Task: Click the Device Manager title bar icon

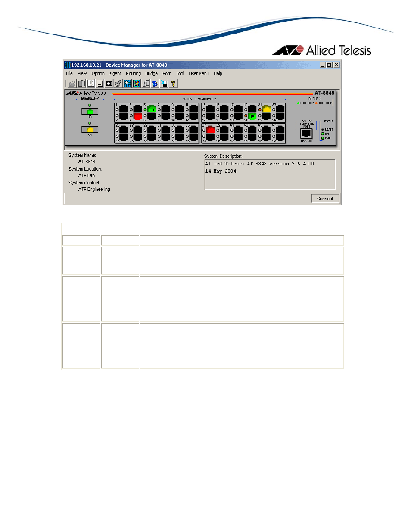Action: tap(68, 65)
